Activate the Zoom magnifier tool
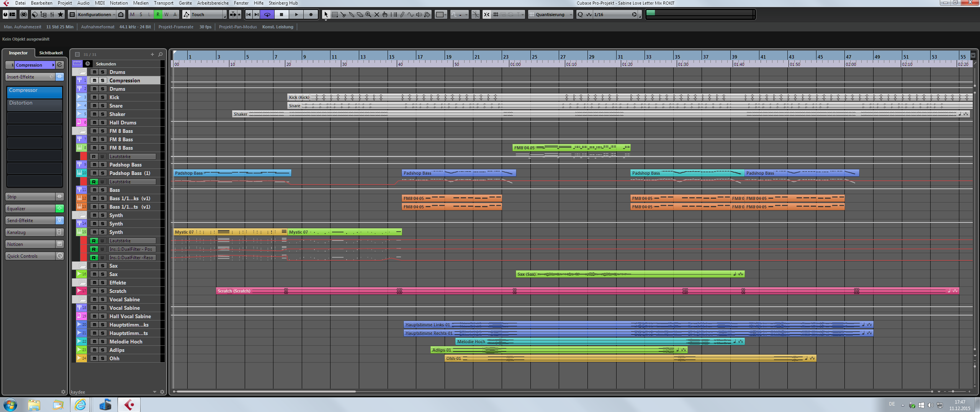The width and height of the screenshot is (980, 412). (x=368, y=15)
